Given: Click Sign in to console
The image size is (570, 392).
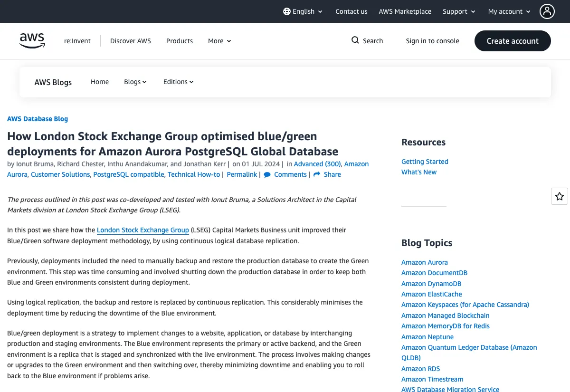Looking at the screenshot, I should pos(432,41).
